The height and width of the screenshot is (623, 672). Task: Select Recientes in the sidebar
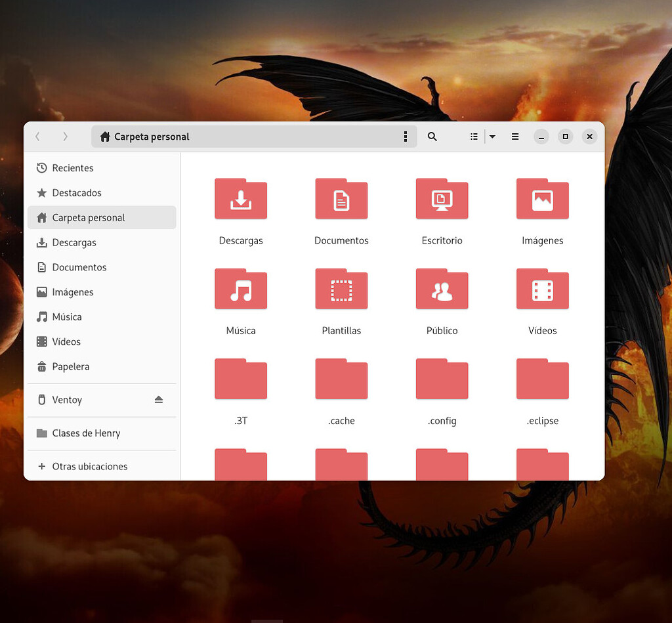tap(72, 167)
